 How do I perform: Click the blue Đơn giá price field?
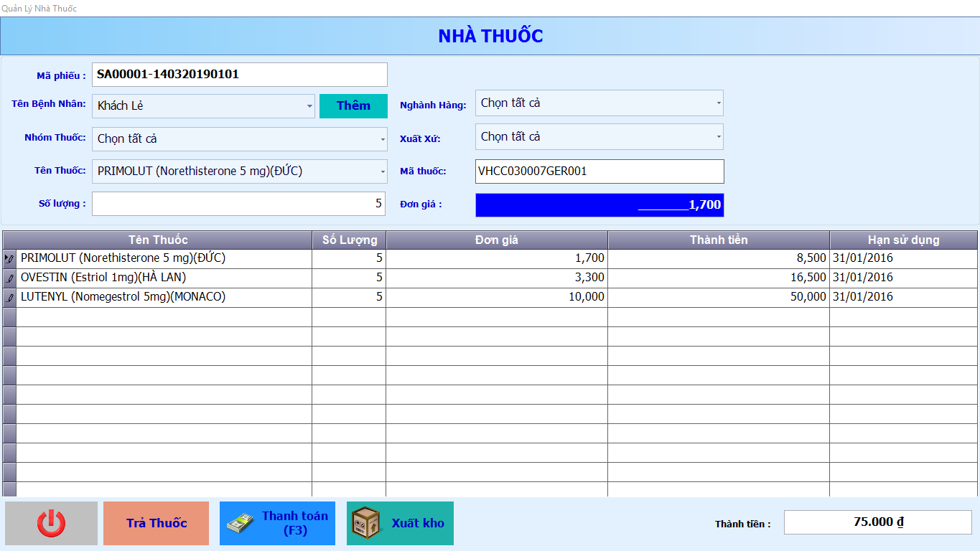coord(599,204)
